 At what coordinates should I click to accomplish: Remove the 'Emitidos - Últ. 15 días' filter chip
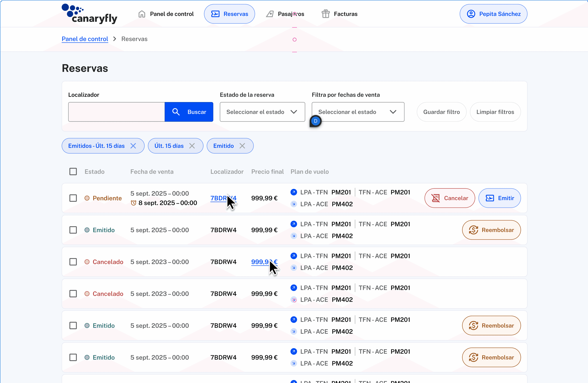(133, 146)
